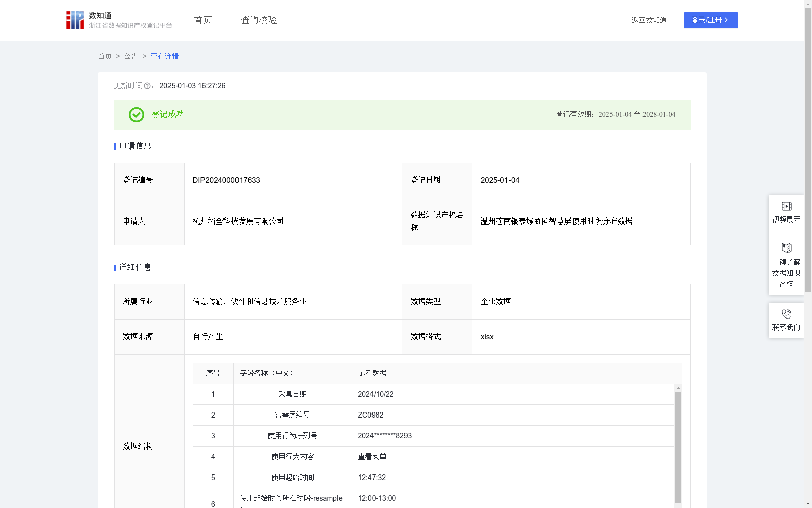Click the 使用行为序列号 field row
Screen dimensions: 812x508
point(433,436)
